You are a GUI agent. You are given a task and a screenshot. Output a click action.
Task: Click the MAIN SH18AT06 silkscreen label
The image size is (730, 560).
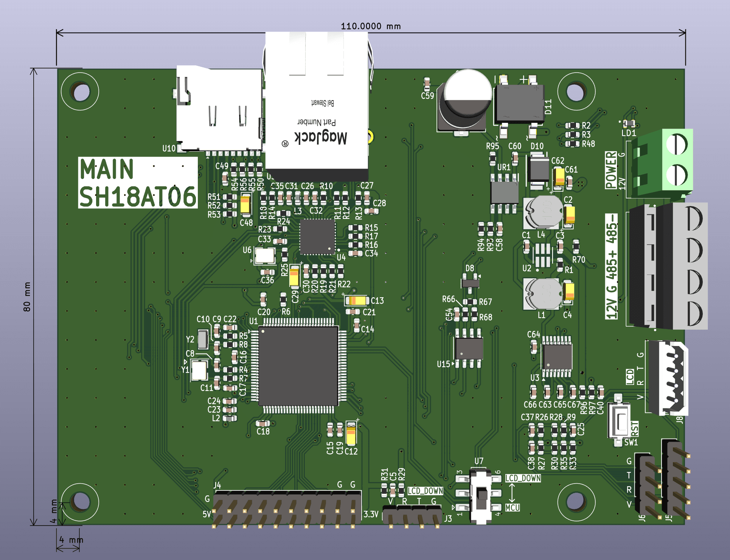(x=138, y=183)
